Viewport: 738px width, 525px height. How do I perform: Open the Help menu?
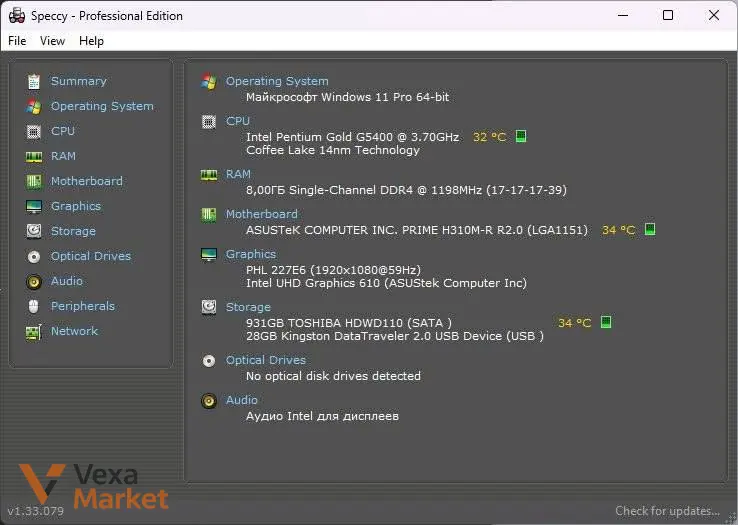click(x=91, y=41)
